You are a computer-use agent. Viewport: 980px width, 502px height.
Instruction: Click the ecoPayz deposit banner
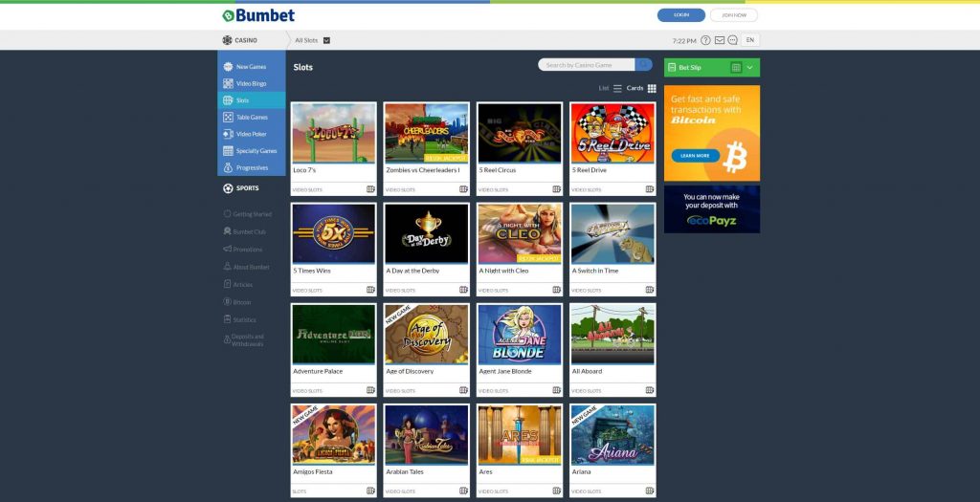tap(712, 209)
